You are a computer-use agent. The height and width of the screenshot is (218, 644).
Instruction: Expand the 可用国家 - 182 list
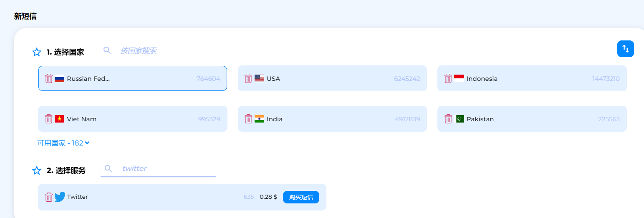click(63, 143)
